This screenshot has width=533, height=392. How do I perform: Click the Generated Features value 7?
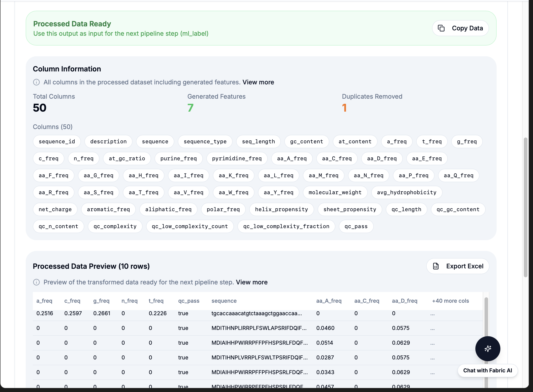[190, 108]
